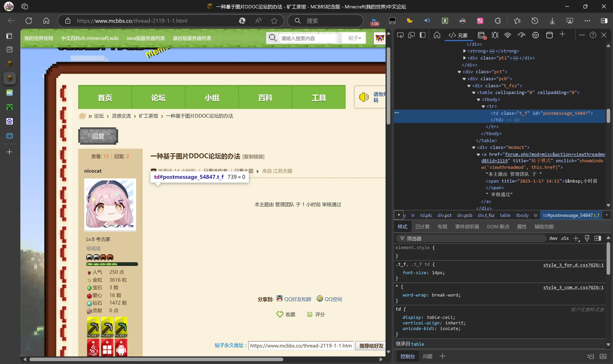Click the 回复 reply button
613x364 pixels.
98,136
